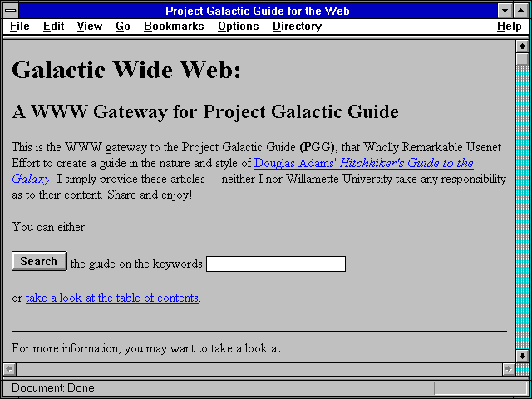Open the Options menu

pyautogui.click(x=239, y=27)
